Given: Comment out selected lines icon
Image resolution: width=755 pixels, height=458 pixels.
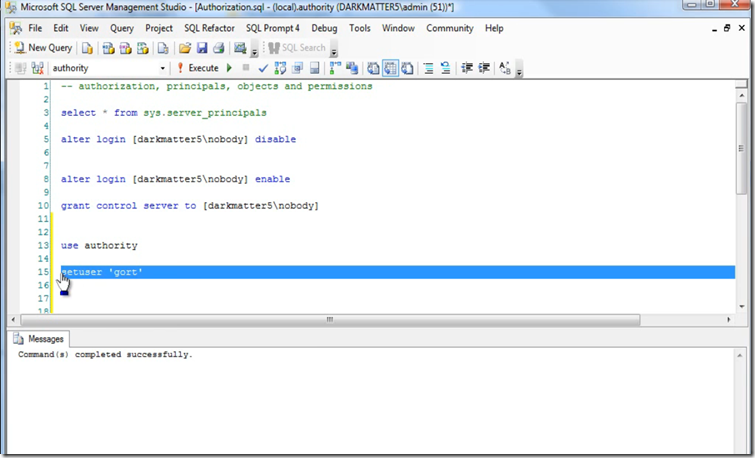Looking at the screenshot, I should (x=429, y=68).
